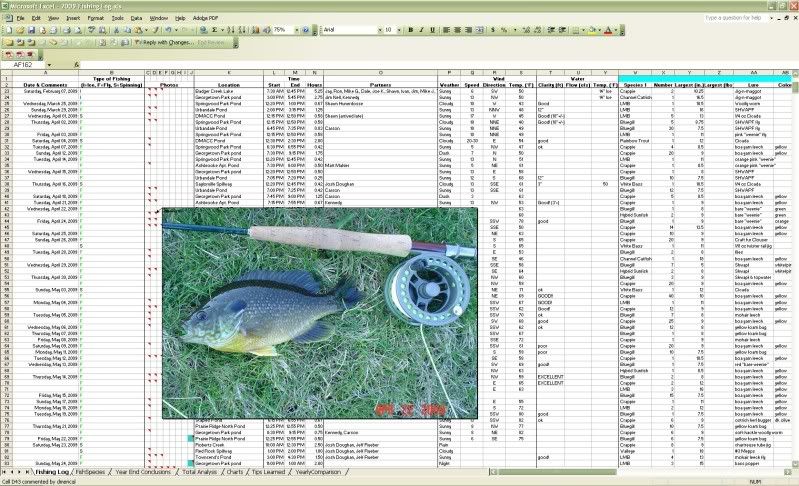Screen dimensions: 799x486
Task: Click the AutoSum sigma icon
Action: coord(215,30)
